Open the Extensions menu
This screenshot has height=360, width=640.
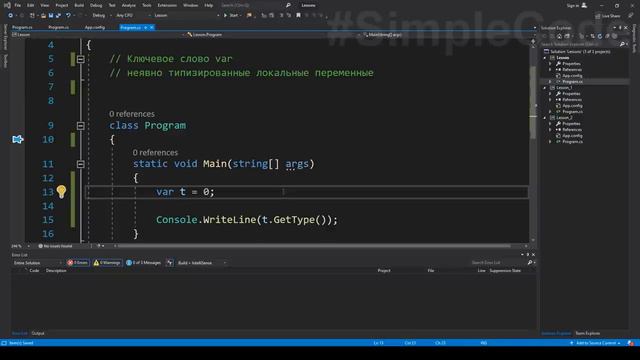click(x=167, y=5)
